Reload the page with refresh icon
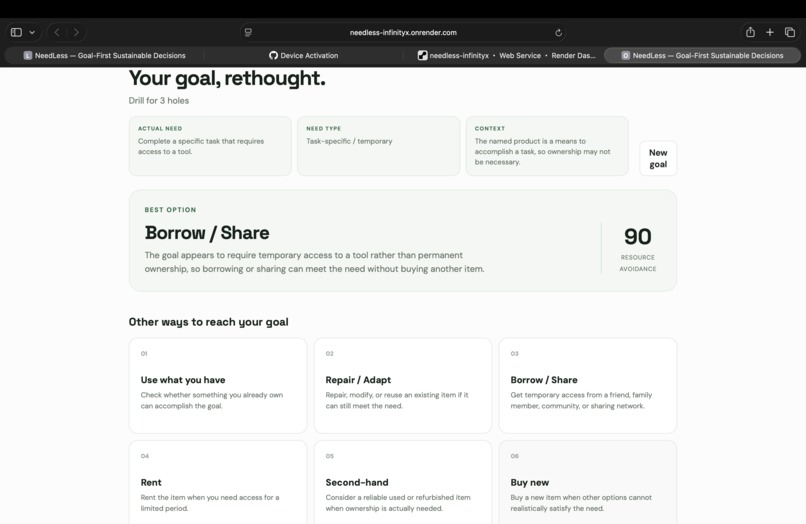 558,32
